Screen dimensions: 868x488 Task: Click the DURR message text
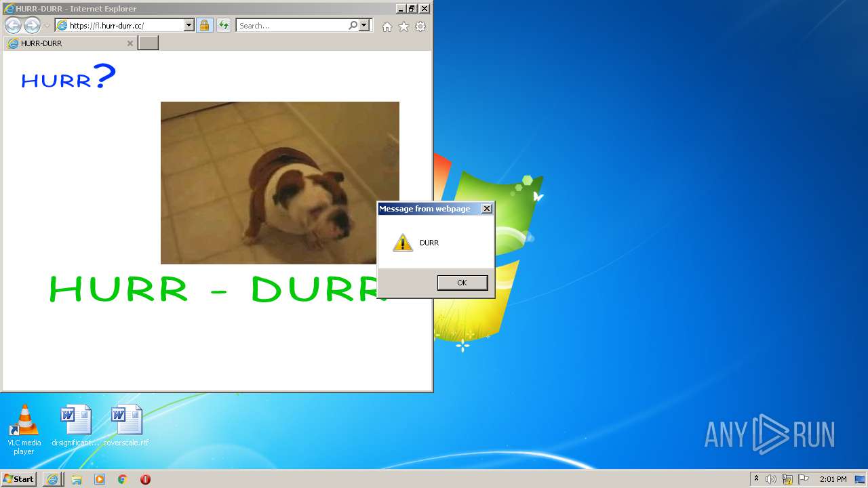[429, 243]
